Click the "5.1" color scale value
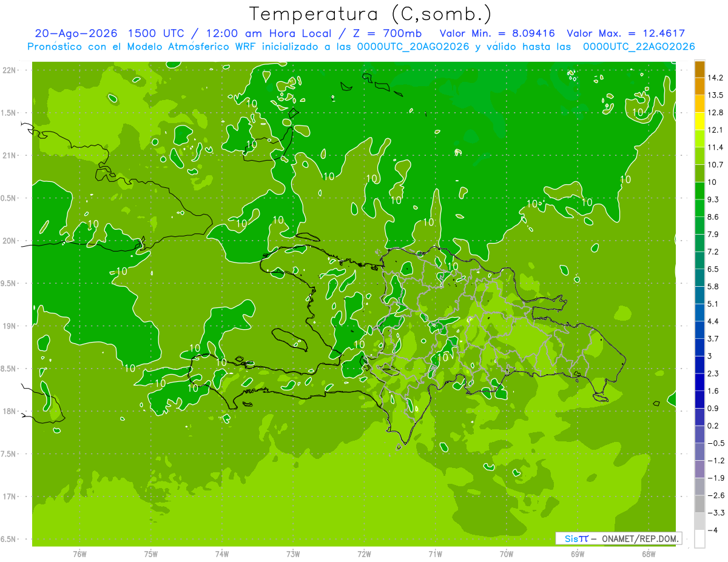The width and height of the screenshot is (728, 562). 713,304
